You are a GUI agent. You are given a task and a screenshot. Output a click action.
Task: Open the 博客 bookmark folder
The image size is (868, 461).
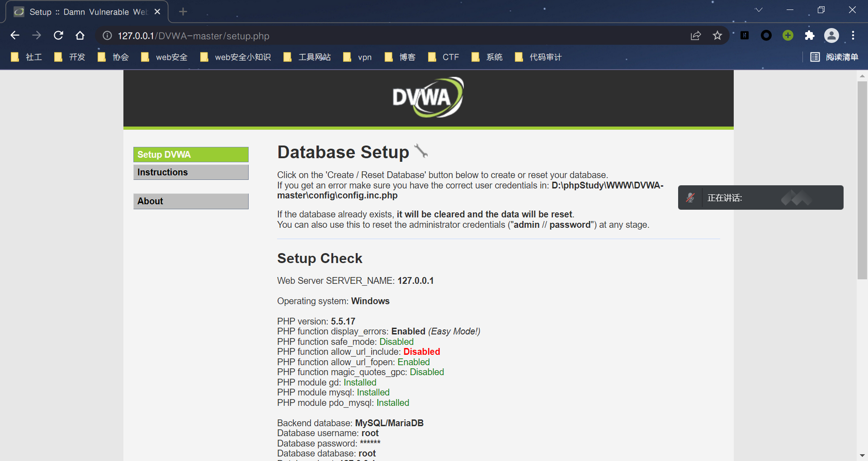tap(401, 57)
